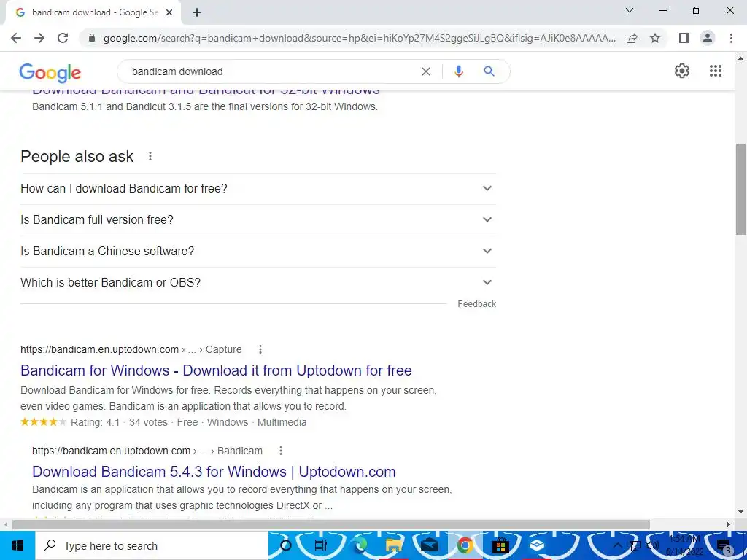Click the taskbar clock and date
The height and width of the screenshot is (560, 747).
tap(685, 545)
